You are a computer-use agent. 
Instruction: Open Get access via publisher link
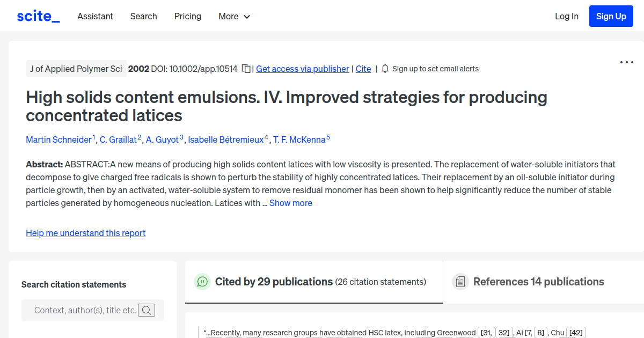point(302,69)
